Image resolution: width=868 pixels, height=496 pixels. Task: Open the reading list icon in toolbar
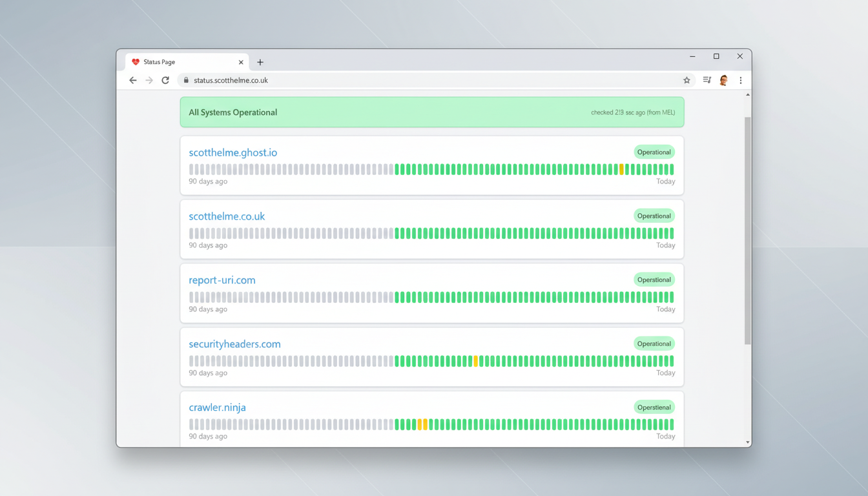click(x=707, y=81)
